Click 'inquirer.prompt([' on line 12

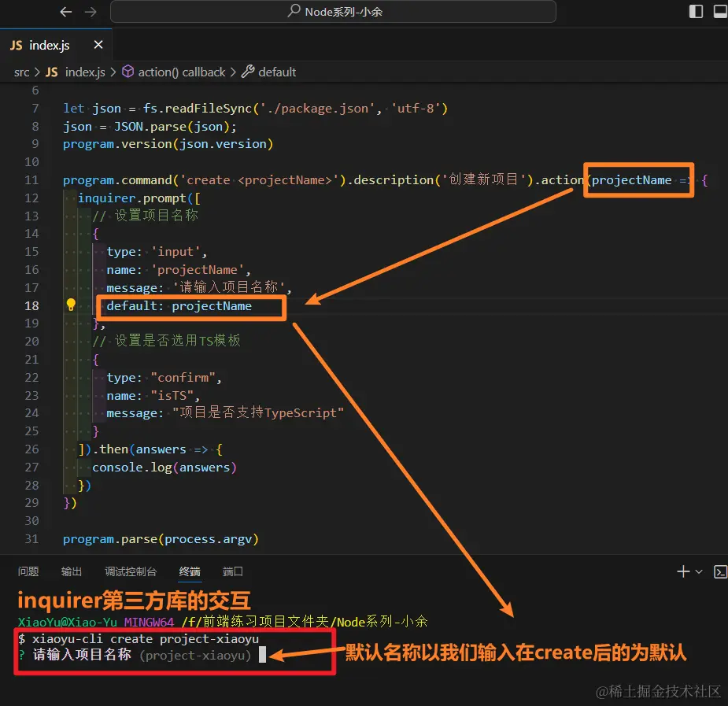tap(139, 198)
